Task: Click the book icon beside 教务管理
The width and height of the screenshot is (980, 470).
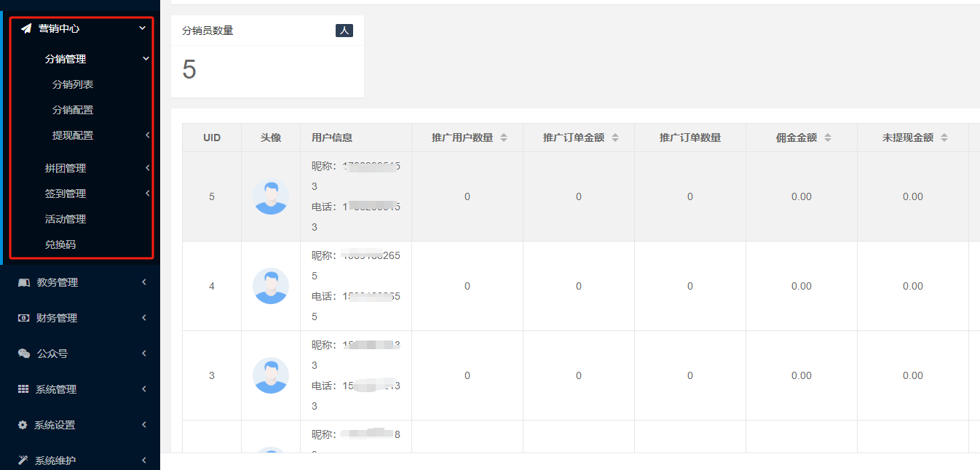Action: pos(23,282)
